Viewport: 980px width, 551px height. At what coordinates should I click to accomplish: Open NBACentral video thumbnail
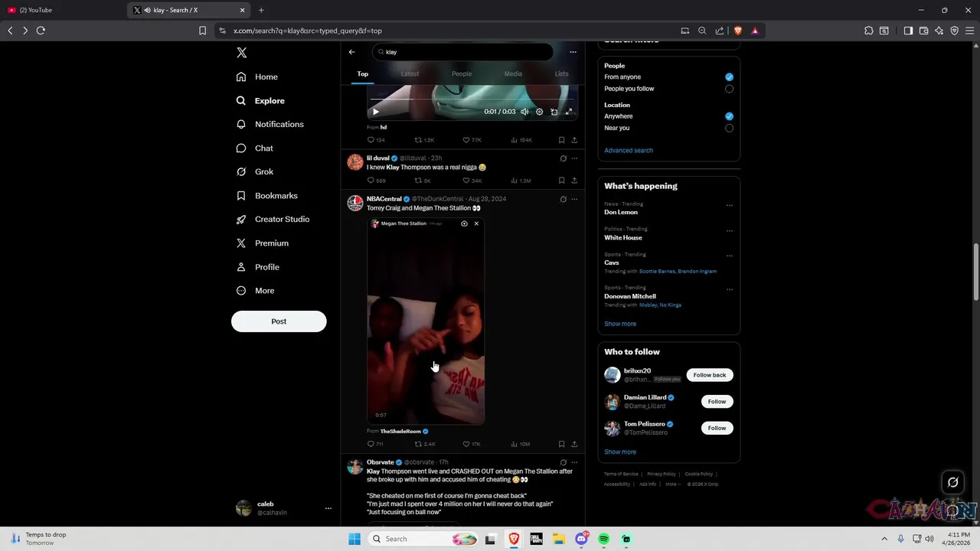pyautogui.click(x=426, y=321)
